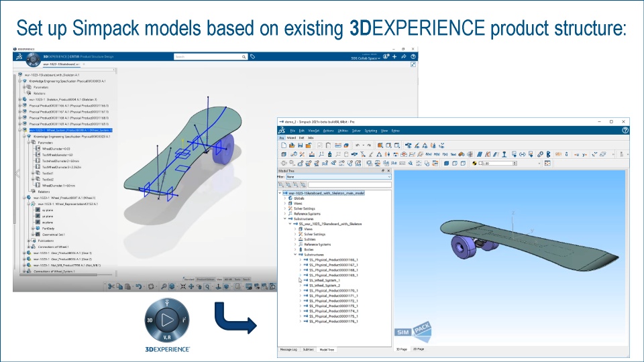
Task: Select Connections of Wheel_System.1 node
Action: click(54, 271)
